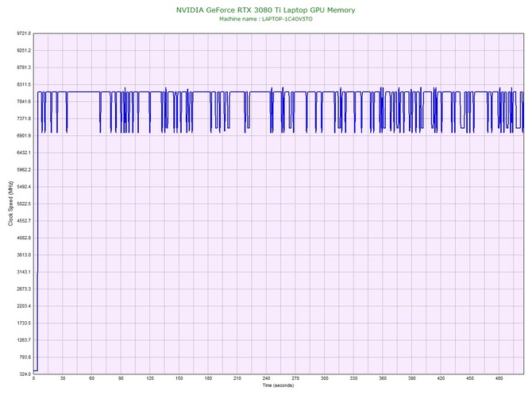Select the 270 tick on the time axis

[295, 378]
